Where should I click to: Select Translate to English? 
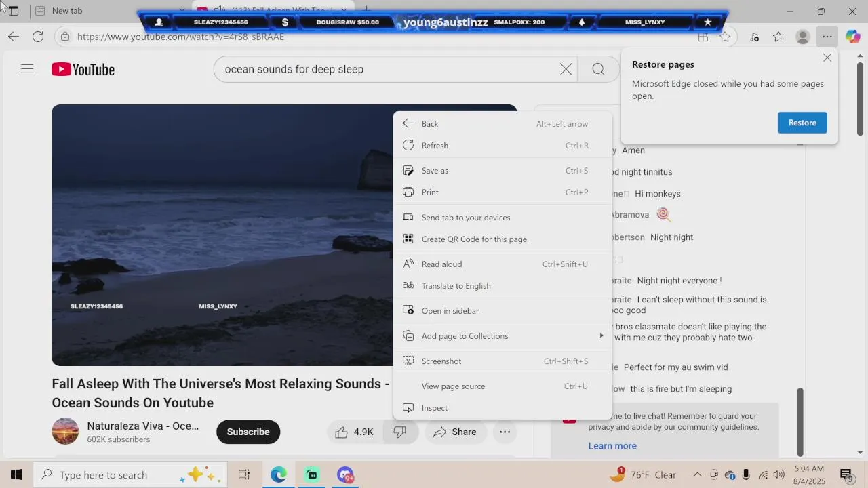tap(502, 285)
